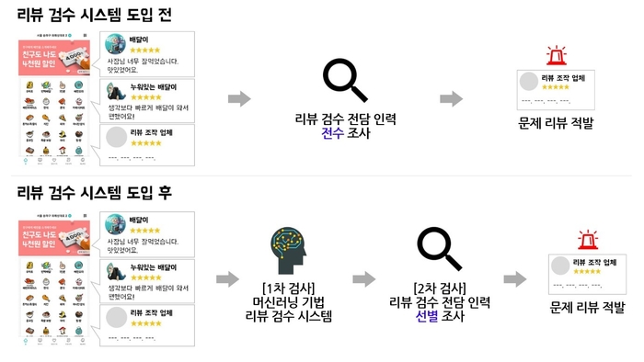Click 리뷰 조작 업체 card under first siren
This screenshot has height=362, width=644.
click(x=556, y=90)
